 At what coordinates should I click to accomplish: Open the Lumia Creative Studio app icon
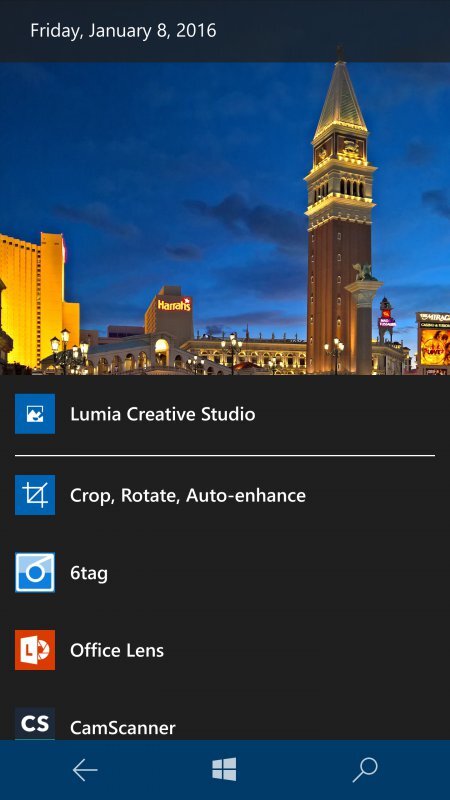tap(35, 414)
